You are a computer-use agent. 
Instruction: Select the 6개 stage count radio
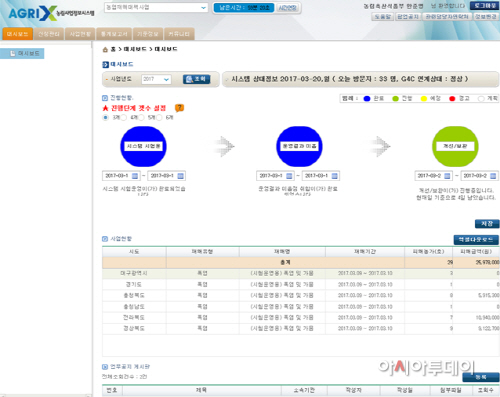[x=159, y=117]
